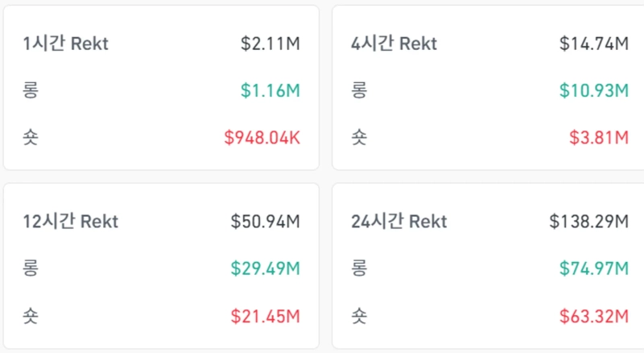Viewport: 644px width, 353px height.
Task: Click the 롱 label in 1시간 card
Action: (31, 90)
